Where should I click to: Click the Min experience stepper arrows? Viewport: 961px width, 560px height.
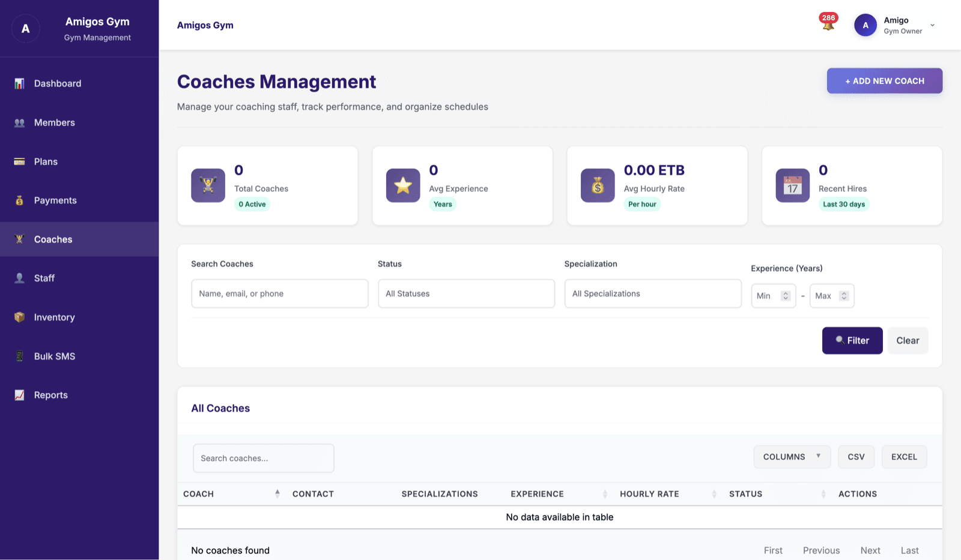point(785,296)
